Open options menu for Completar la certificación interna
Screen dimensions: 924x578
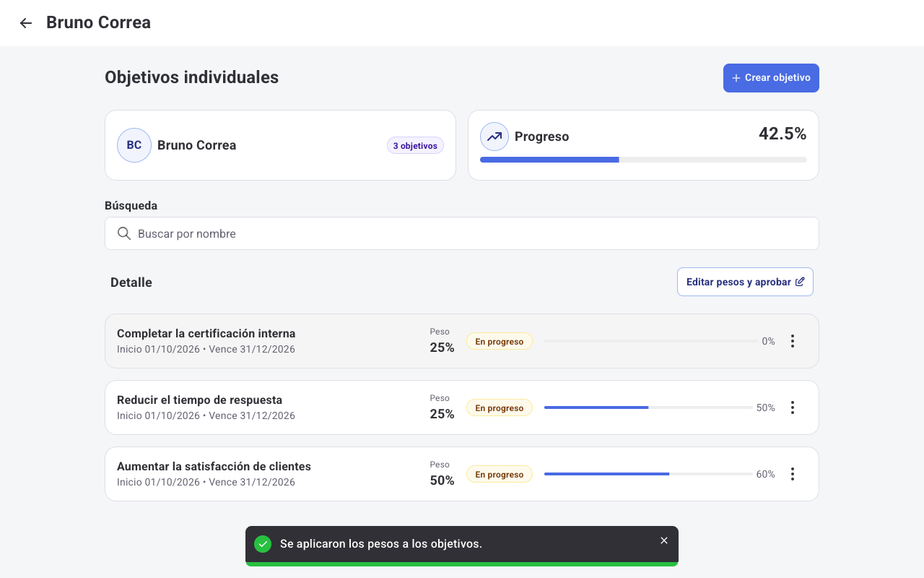793,341
